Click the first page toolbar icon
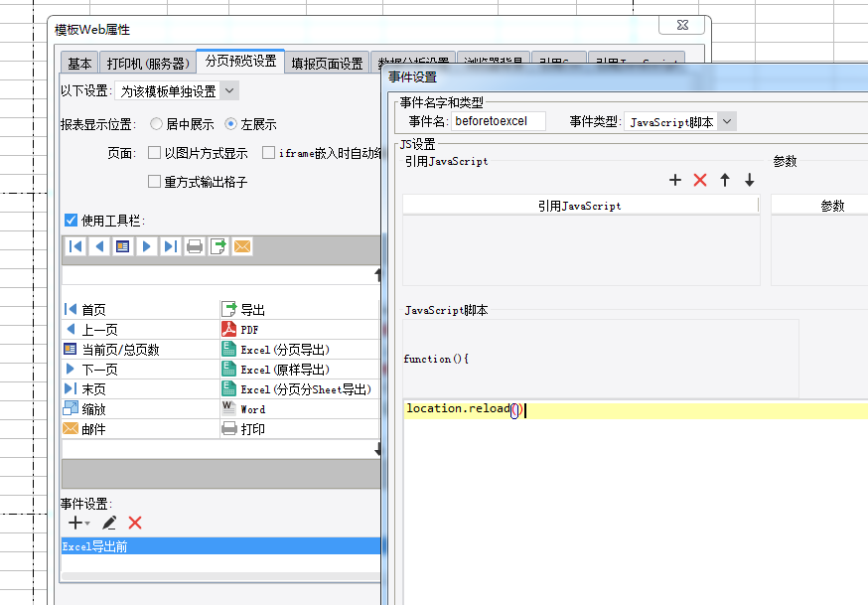The height and width of the screenshot is (605, 868). coord(75,246)
